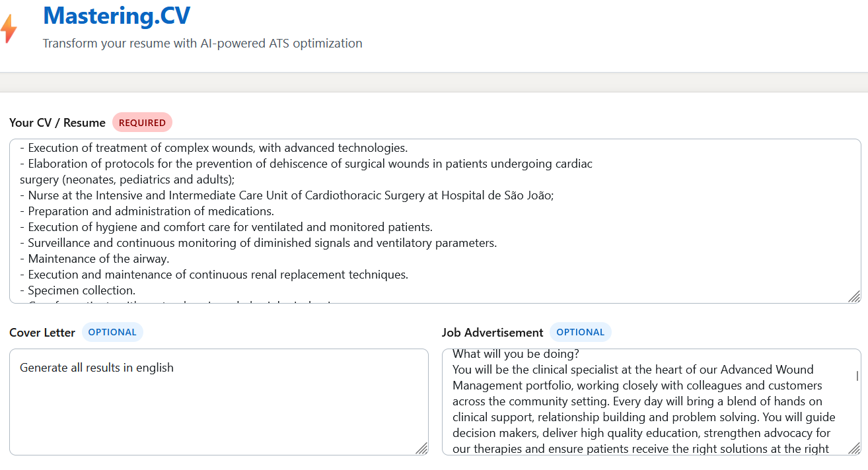Click the OPTIONAL badge beside Cover Letter

click(112, 331)
